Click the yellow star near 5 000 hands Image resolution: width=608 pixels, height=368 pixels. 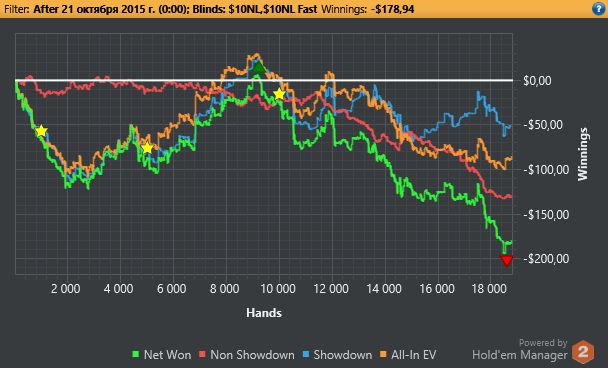(x=147, y=148)
